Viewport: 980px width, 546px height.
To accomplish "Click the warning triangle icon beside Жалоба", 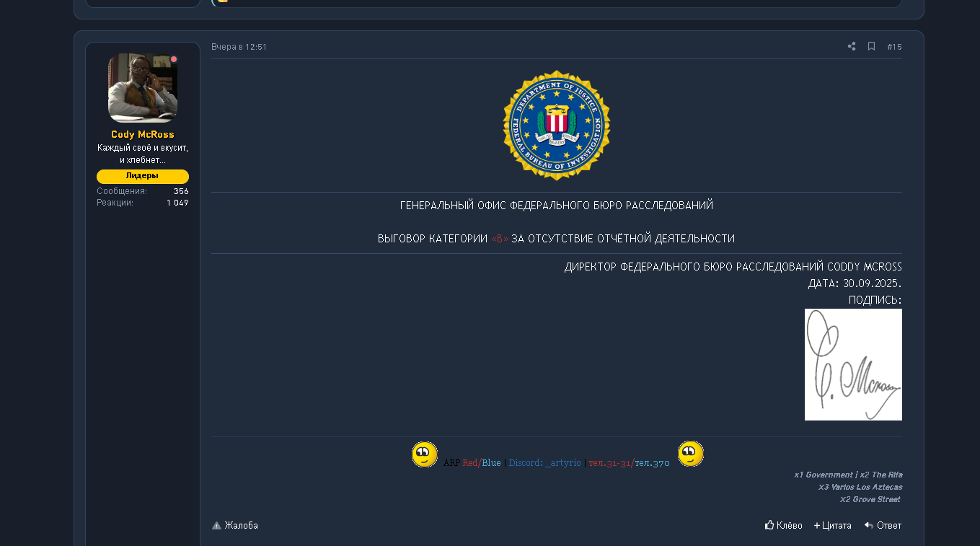I will [x=216, y=525].
